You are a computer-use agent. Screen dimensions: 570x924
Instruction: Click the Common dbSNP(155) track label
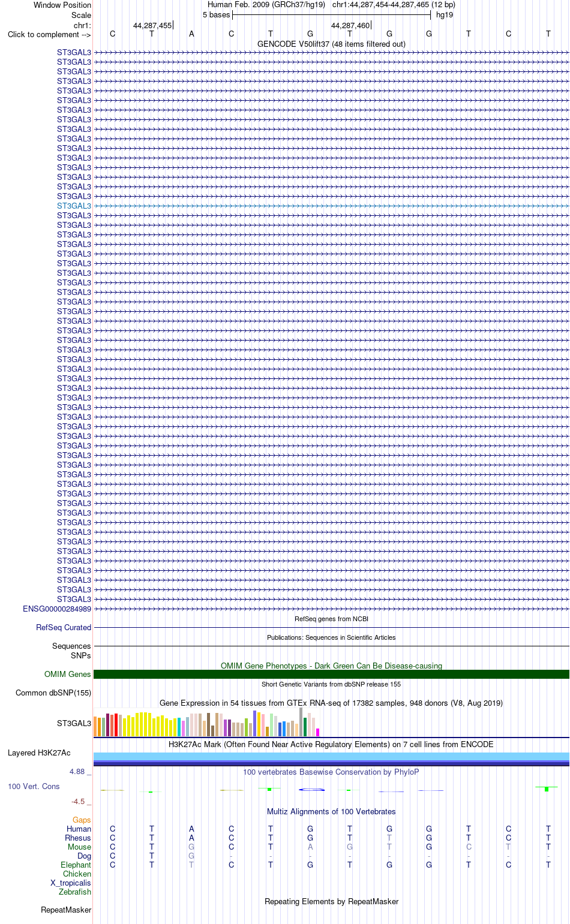tap(53, 693)
